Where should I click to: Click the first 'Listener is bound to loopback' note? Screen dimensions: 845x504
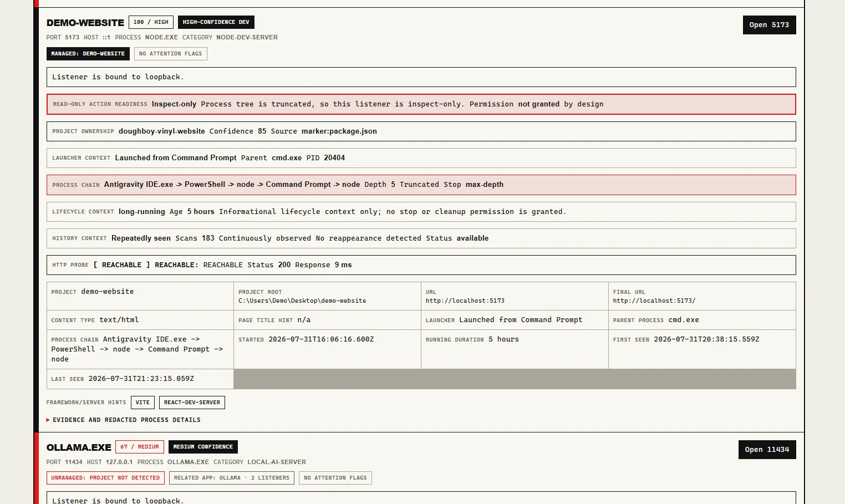[421, 77]
